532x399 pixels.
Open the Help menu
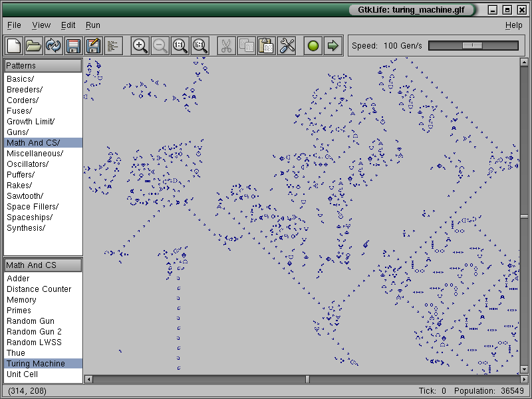513,25
